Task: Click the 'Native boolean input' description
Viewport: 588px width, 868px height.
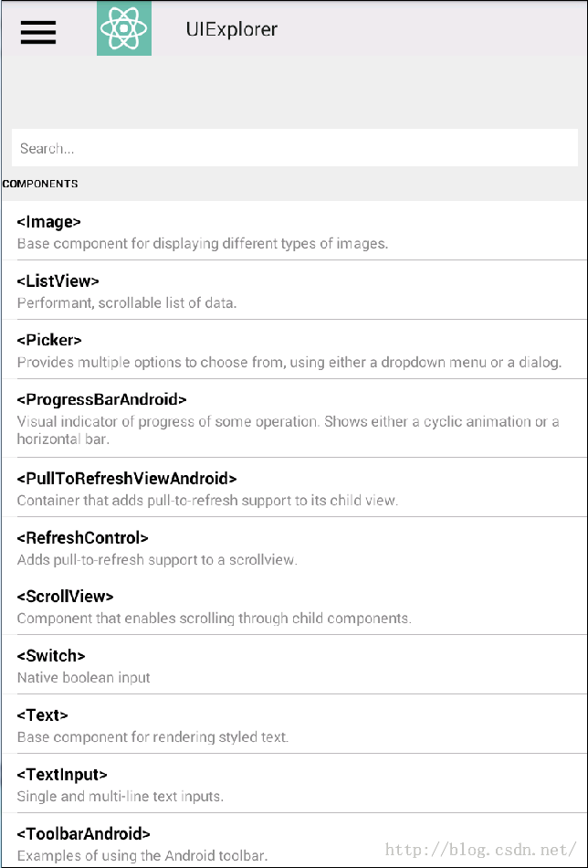Action: click(83, 678)
